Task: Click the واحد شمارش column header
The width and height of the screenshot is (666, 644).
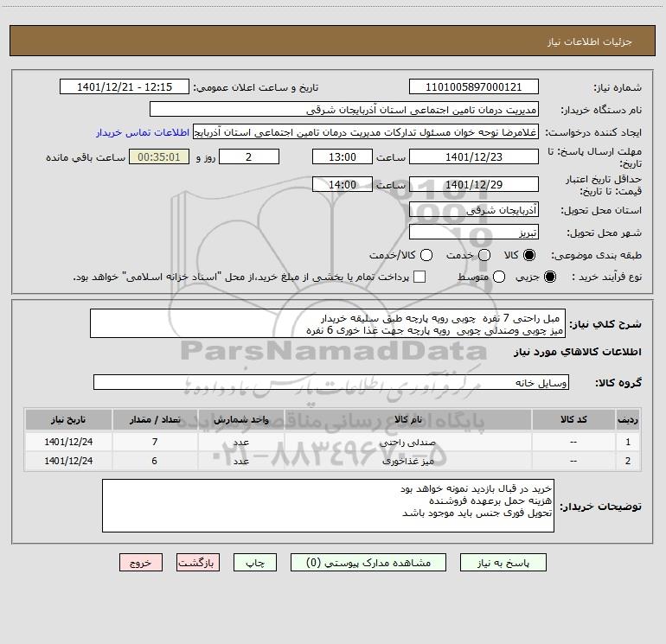Action: [240, 419]
